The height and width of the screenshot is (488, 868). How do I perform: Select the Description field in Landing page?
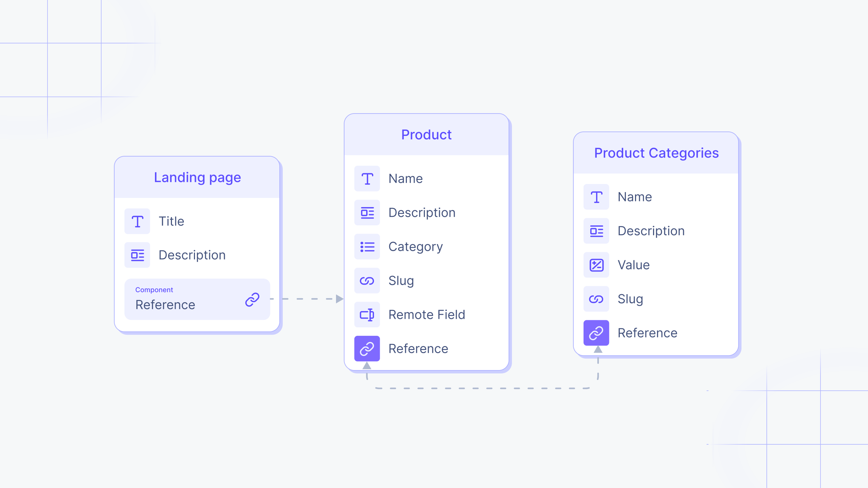pyautogui.click(x=193, y=255)
